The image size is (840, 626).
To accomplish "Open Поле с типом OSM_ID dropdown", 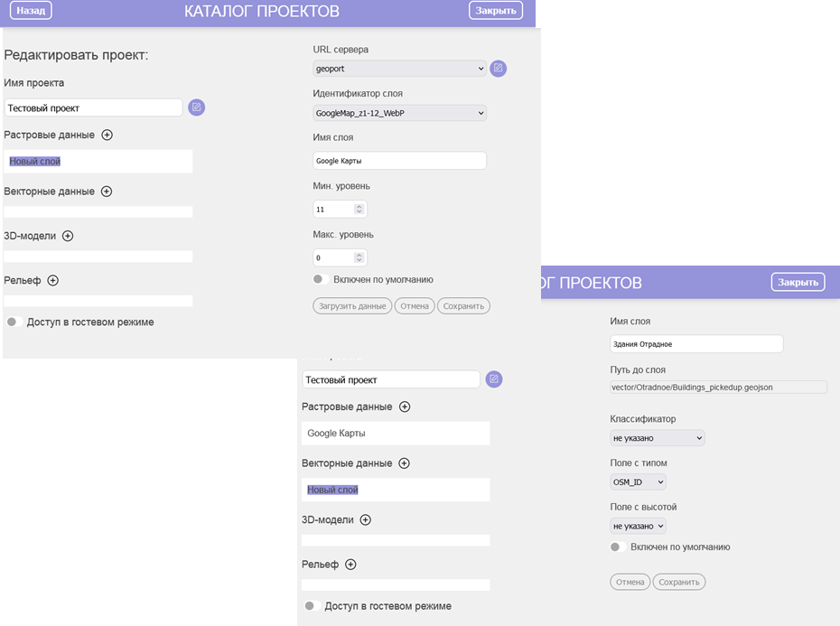I will [x=638, y=482].
